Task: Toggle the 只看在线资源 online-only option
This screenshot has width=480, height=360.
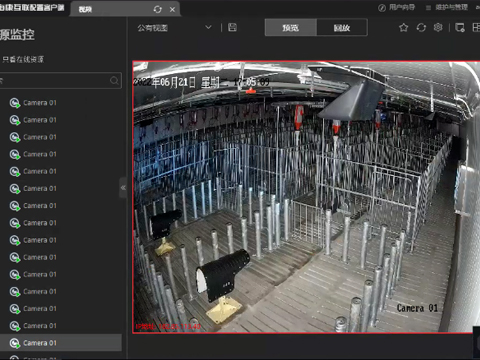Action: [23, 59]
